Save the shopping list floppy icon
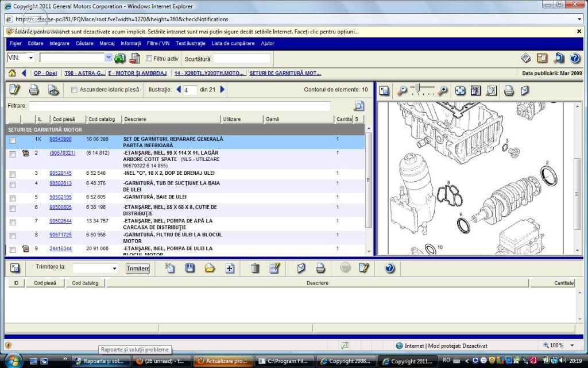Screen dimensions: 588x368 tap(189, 268)
